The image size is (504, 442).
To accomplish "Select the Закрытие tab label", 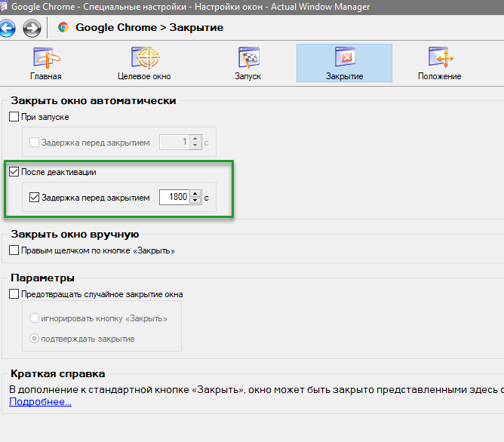I will click(344, 76).
